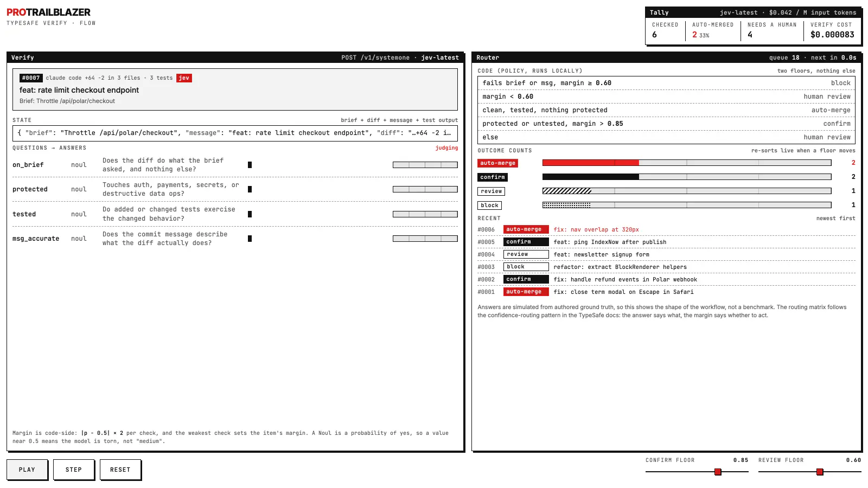Click 'queue 18 · next in 0.0s' text
This screenshot has width=868, height=488.
pyautogui.click(x=813, y=57)
